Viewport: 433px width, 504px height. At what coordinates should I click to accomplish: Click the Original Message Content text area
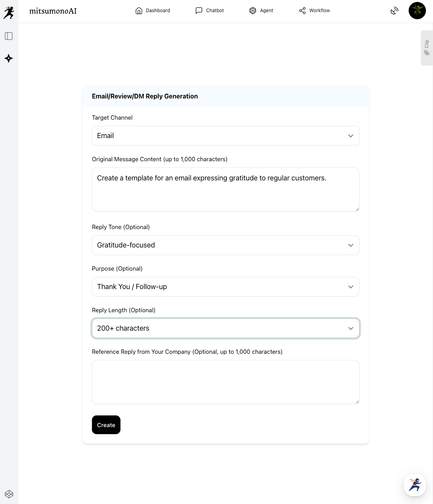point(226,189)
